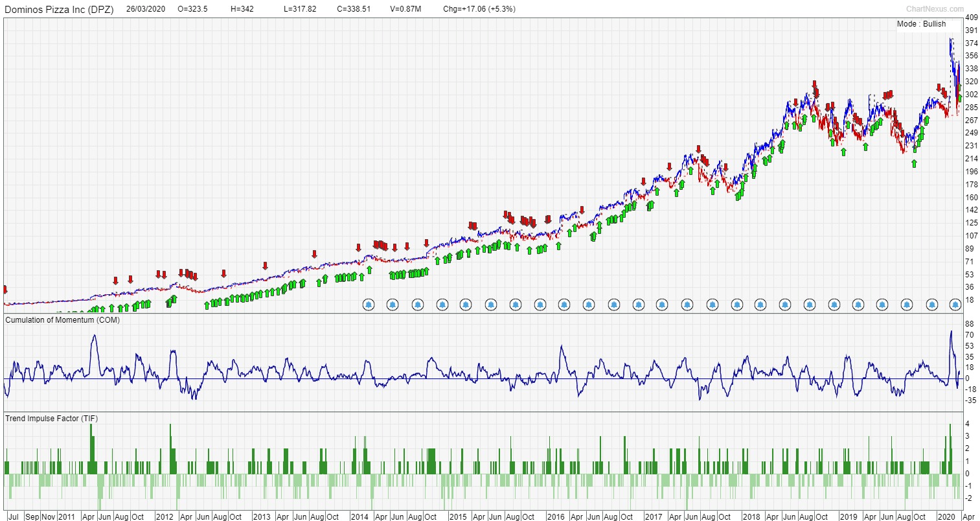Click the lowest green buy arrow in late 2019
This screenshot has height=521, width=980.
tap(914, 163)
